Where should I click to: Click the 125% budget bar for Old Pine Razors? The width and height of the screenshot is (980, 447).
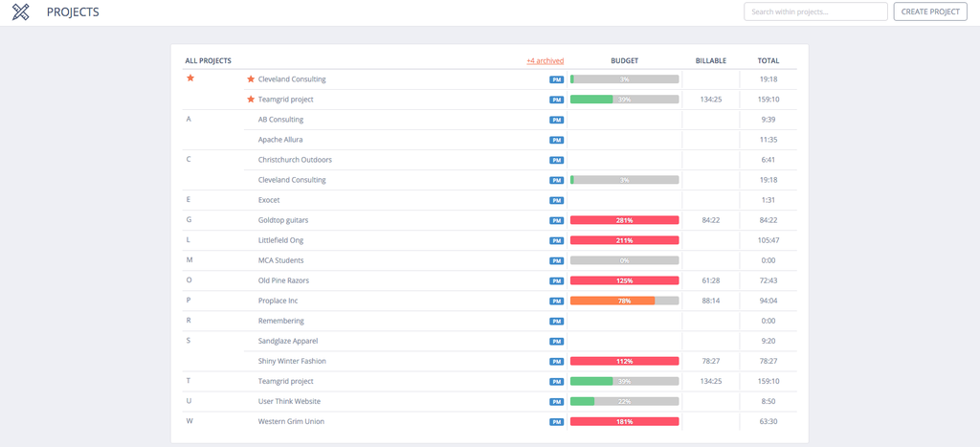point(624,280)
